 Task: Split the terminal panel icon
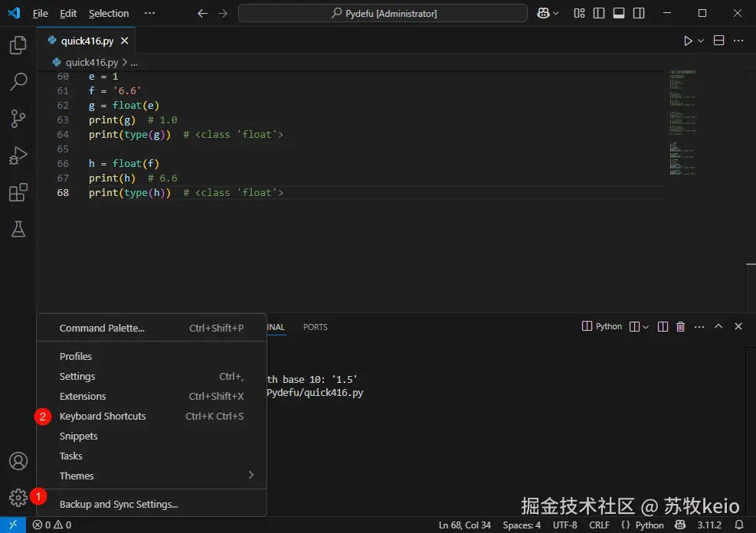[x=663, y=327]
